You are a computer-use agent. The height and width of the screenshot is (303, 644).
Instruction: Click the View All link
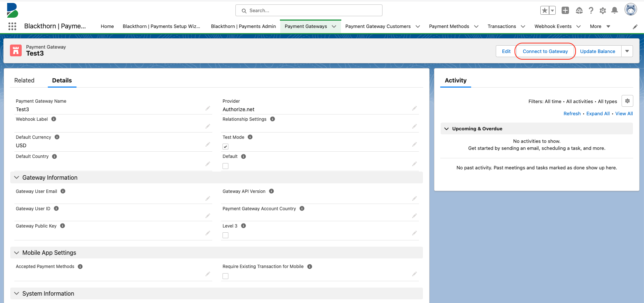(624, 113)
